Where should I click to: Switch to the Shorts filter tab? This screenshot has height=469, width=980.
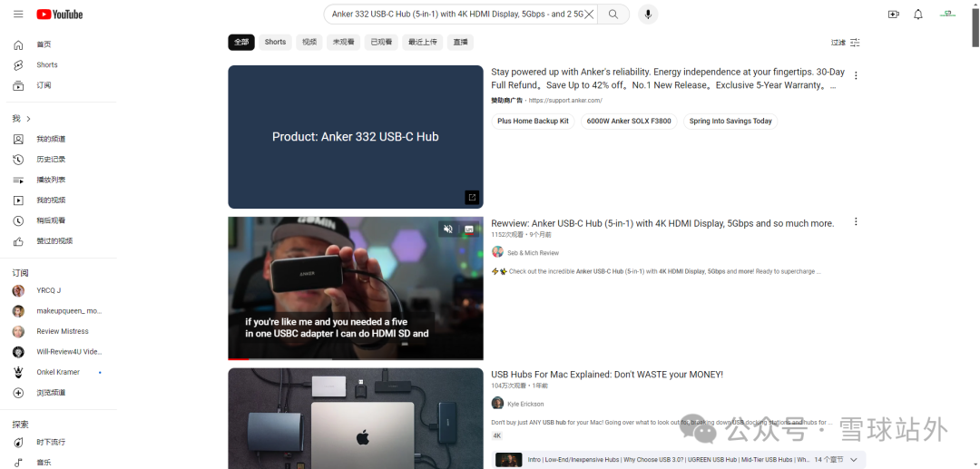(x=275, y=43)
